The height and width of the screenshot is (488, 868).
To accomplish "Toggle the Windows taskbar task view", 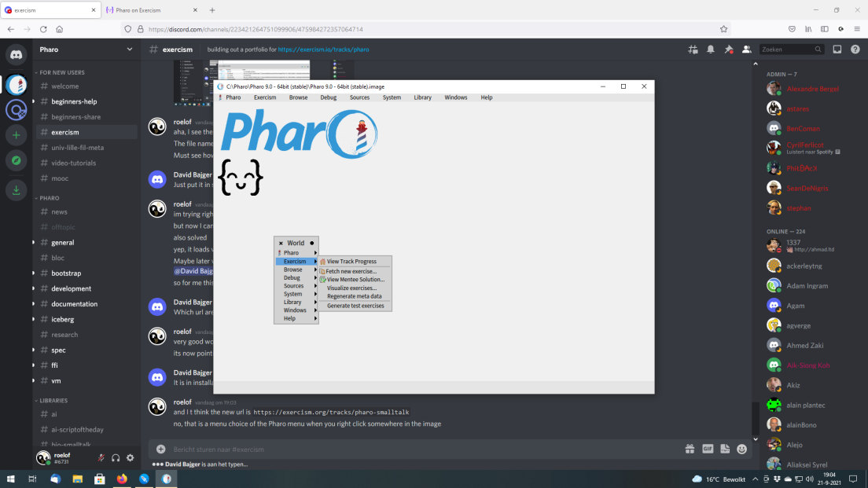I will pyautogui.click(x=31, y=478).
